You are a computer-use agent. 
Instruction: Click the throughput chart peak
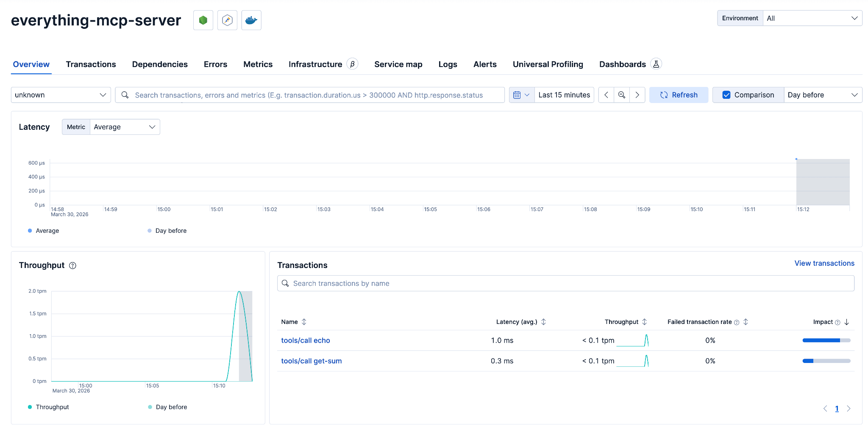click(239, 292)
